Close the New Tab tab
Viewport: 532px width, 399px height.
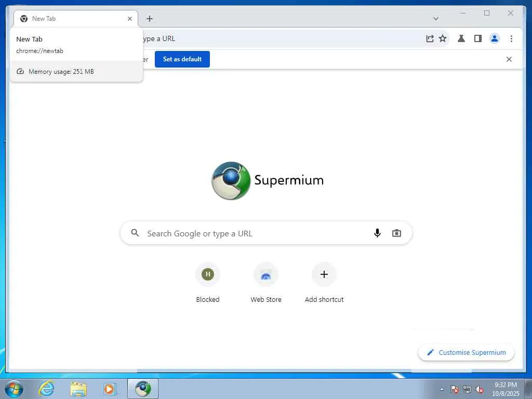click(x=129, y=19)
